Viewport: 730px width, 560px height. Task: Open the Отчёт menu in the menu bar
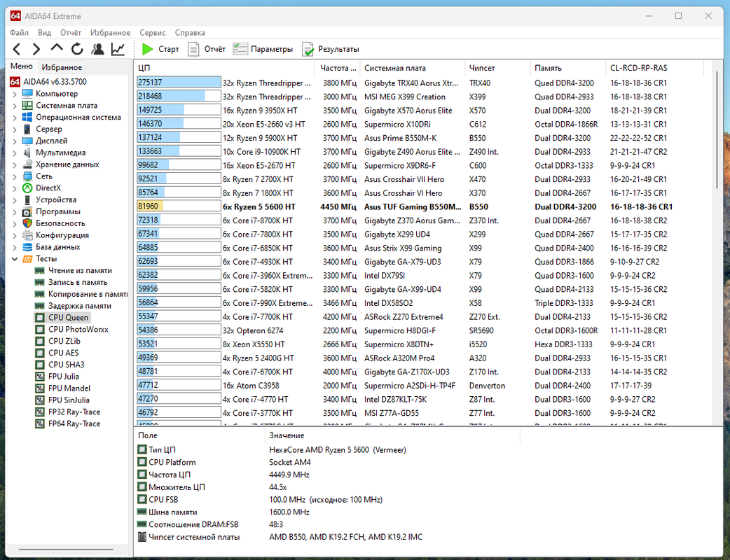click(x=71, y=33)
